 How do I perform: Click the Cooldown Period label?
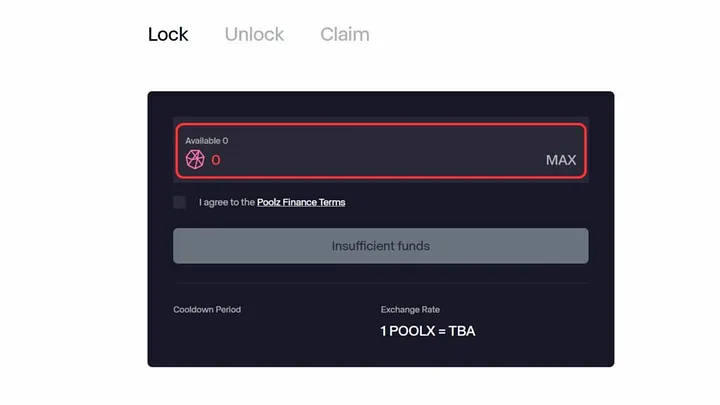207,309
